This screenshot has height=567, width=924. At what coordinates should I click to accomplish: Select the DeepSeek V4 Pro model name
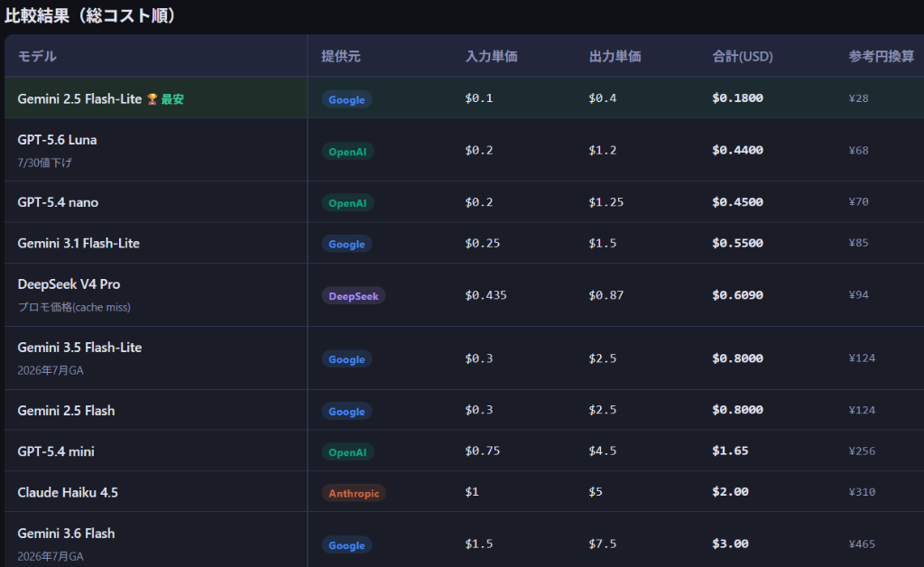pyautogui.click(x=69, y=284)
